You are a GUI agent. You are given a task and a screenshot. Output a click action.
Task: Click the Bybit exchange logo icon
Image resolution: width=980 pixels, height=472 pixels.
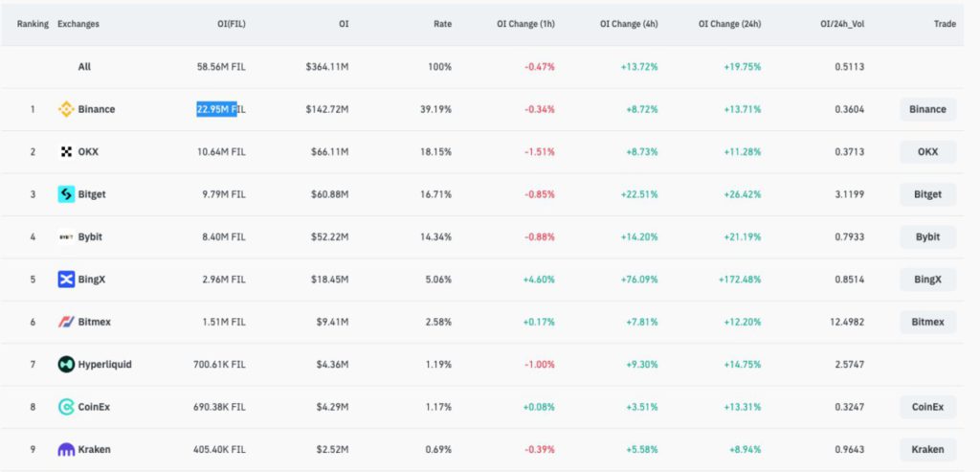[x=66, y=236]
